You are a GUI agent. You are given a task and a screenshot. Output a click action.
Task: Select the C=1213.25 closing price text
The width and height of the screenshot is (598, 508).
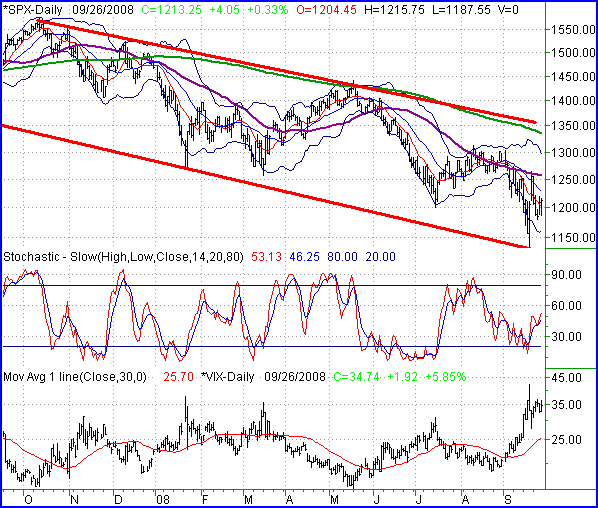pos(171,10)
